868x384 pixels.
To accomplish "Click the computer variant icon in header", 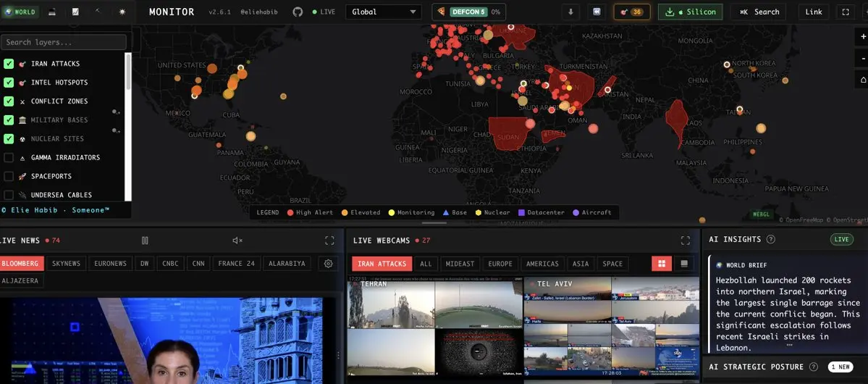I will click(51, 12).
